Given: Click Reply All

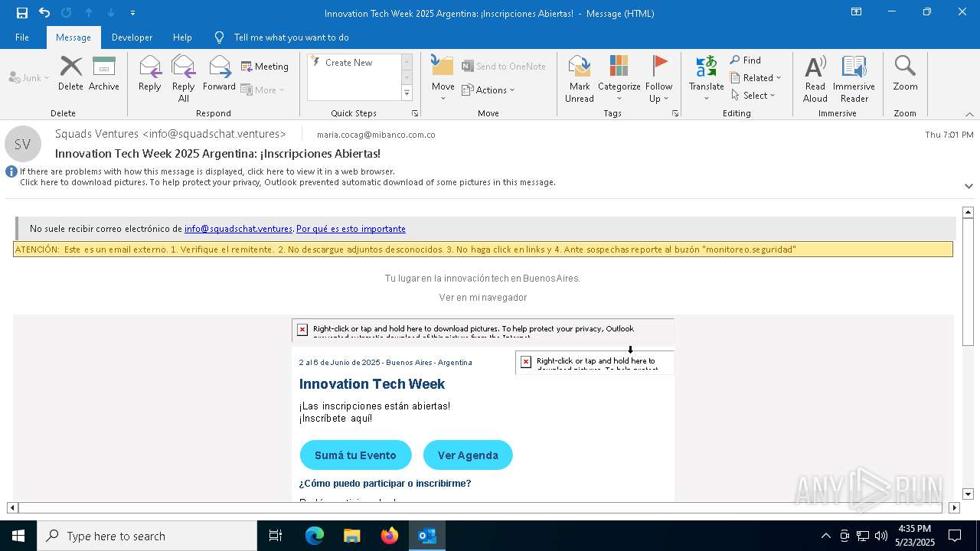Looking at the screenshot, I should (184, 78).
